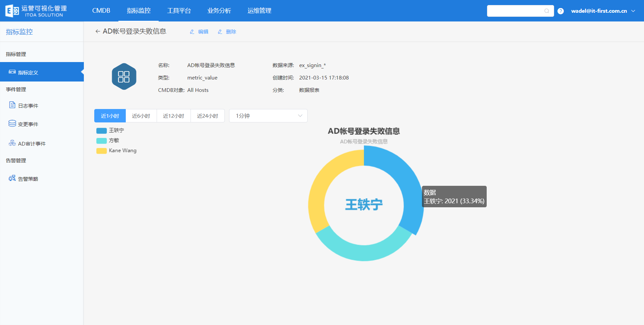Open 指标定义 in the sidebar
The height and width of the screenshot is (325, 644).
click(42, 72)
